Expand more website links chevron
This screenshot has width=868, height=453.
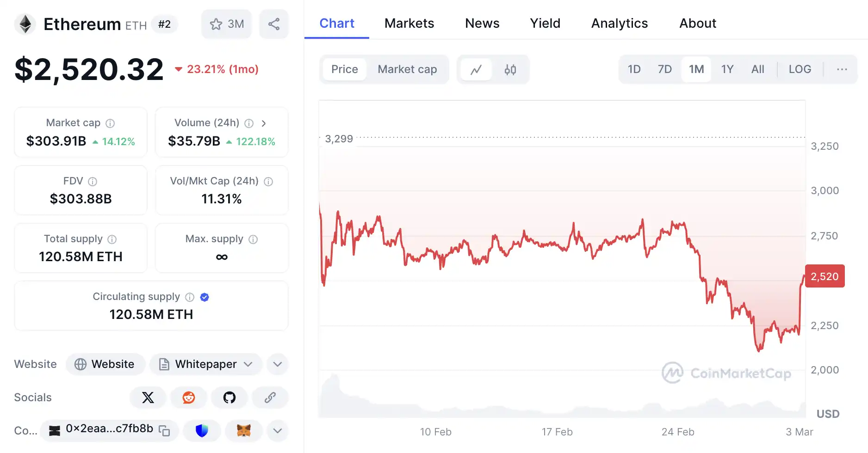278,364
